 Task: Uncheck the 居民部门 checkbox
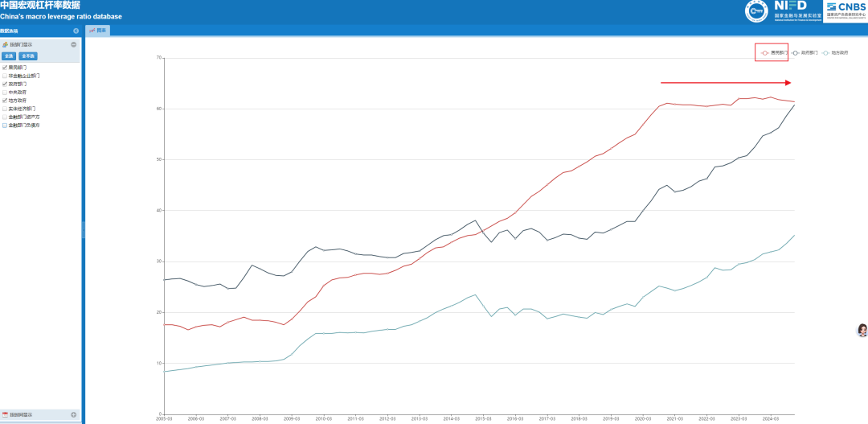pos(5,68)
